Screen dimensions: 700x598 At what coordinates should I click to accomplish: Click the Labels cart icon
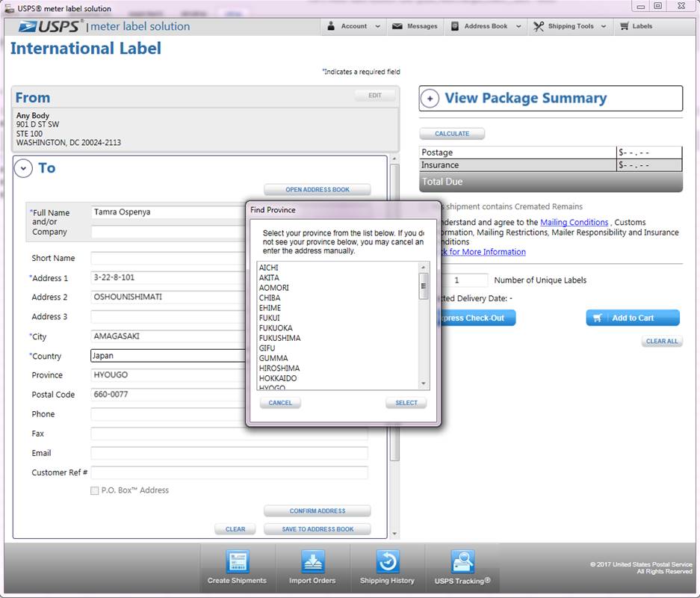pyautogui.click(x=624, y=26)
